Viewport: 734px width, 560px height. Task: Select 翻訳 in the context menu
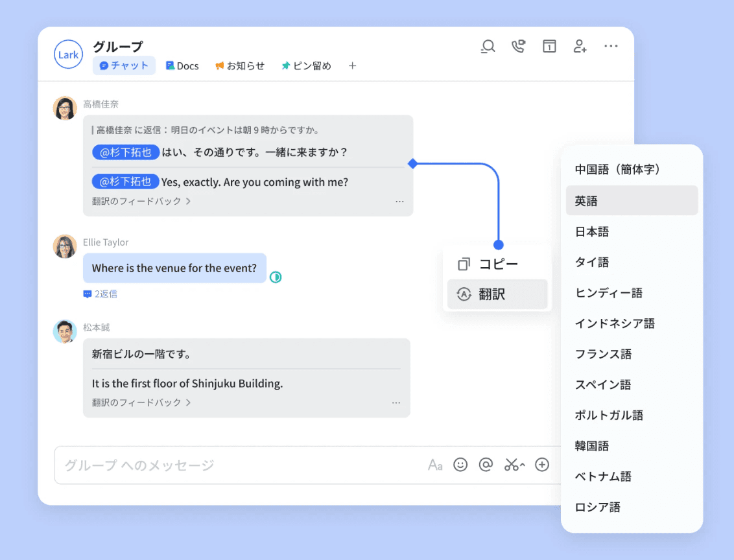(497, 294)
